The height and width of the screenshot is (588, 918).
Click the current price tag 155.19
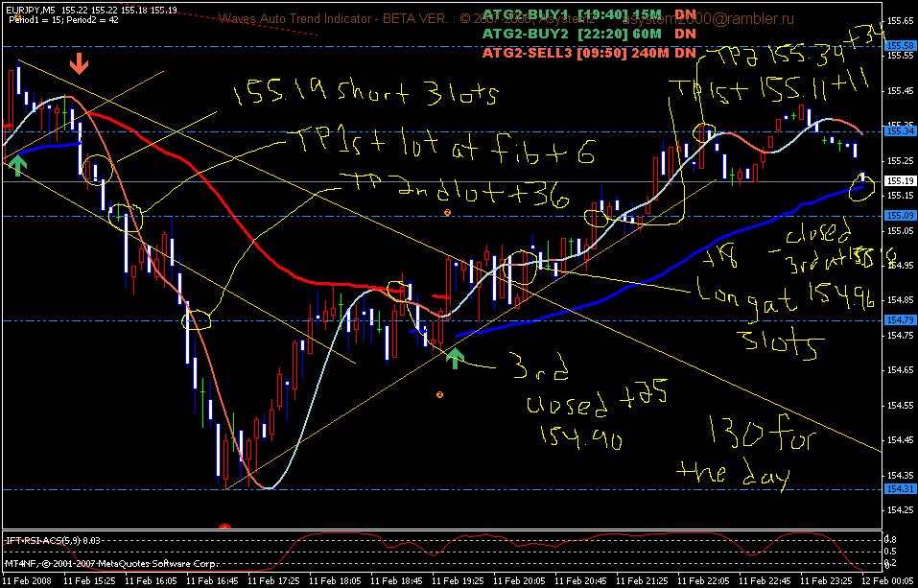[901, 181]
